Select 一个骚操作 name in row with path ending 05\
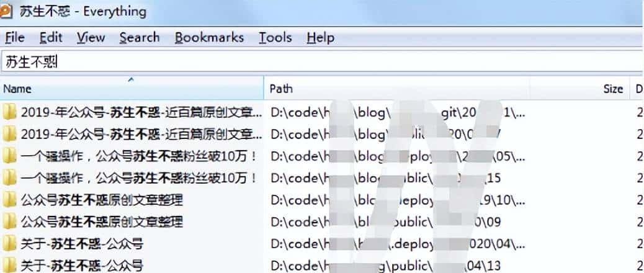Viewport: 644px width, 273px height. 139,156
